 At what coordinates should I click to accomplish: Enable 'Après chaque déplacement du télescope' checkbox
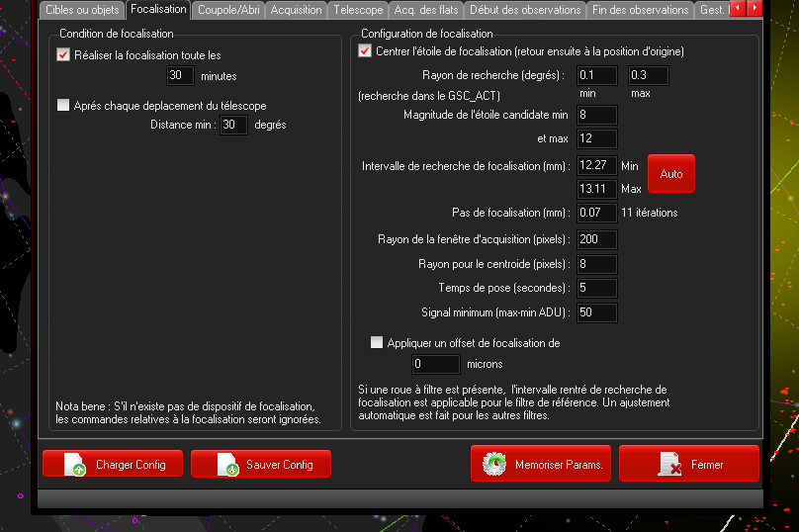point(64,106)
